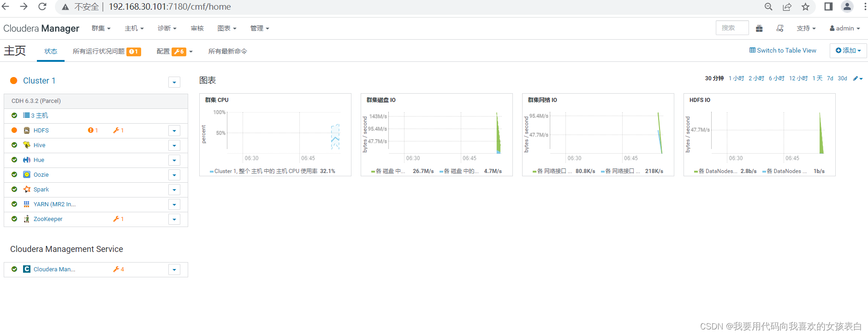Open the YARN (MR2 In... service link

54,204
